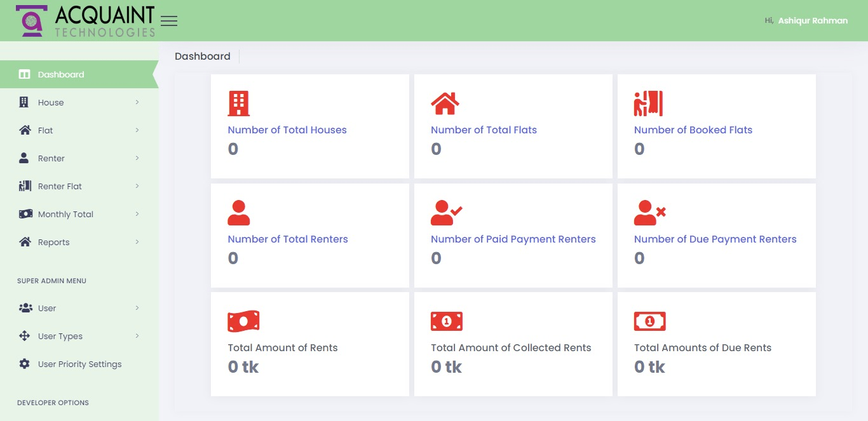
Task: Expand the User Types submenu
Action: [x=138, y=336]
